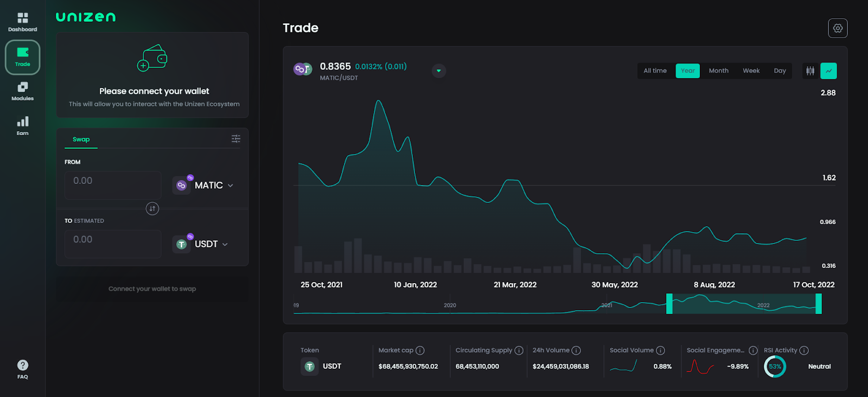Click Social Volume sparkline chart

623,367
